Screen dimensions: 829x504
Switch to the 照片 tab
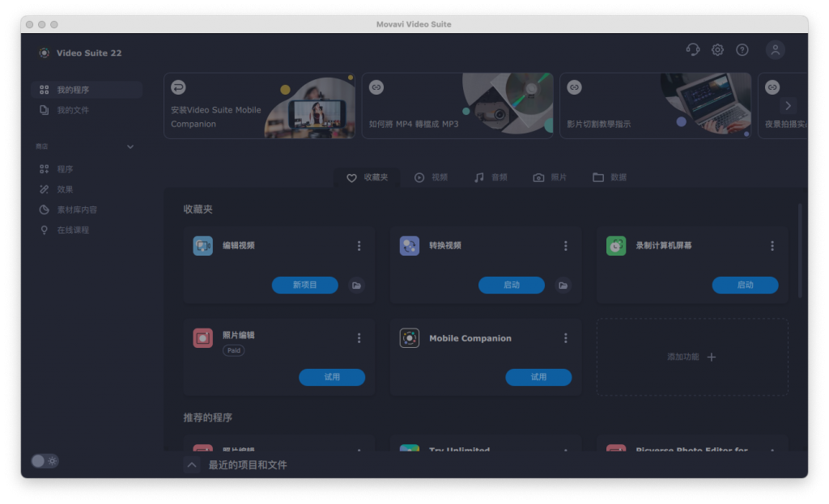[550, 177]
